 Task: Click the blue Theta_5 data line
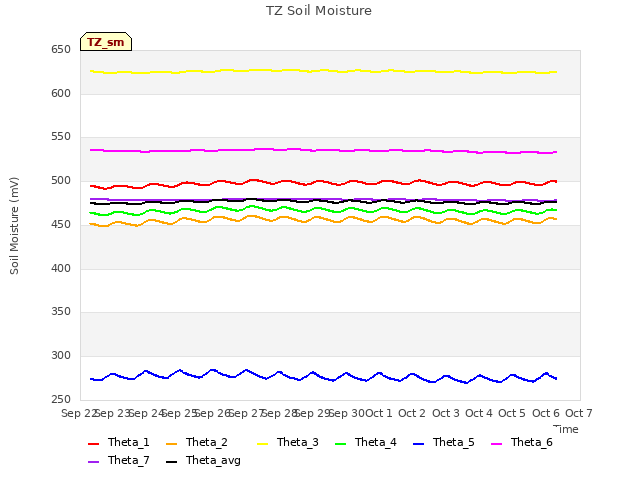pyautogui.click(x=323, y=376)
